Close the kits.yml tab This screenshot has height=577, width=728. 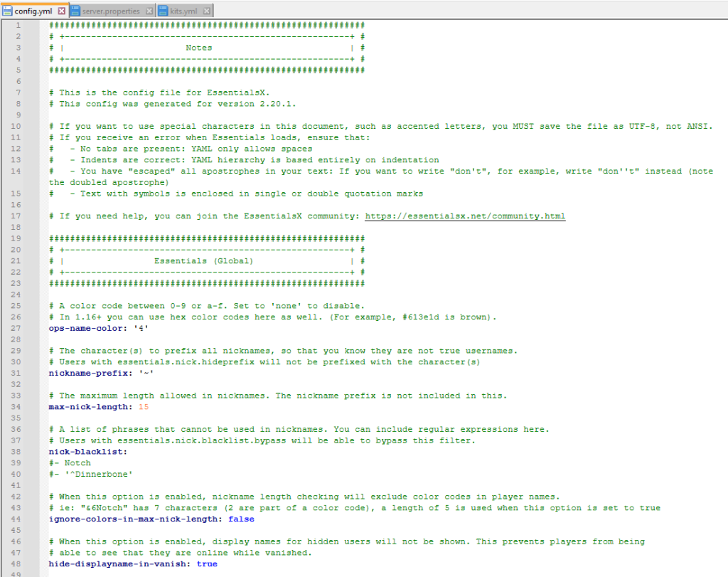point(208,11)
